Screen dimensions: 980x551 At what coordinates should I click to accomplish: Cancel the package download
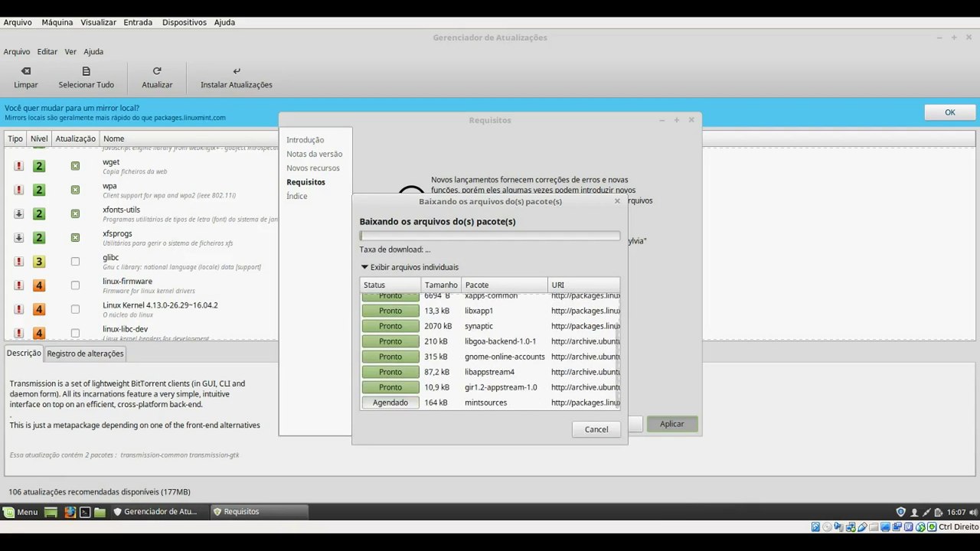tap(596, 429)
